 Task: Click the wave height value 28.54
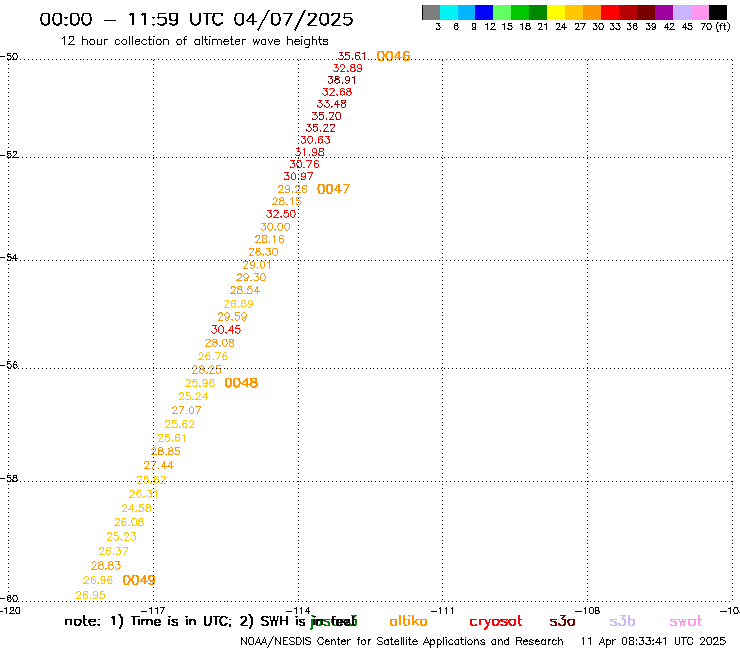[x=245, y=290]
